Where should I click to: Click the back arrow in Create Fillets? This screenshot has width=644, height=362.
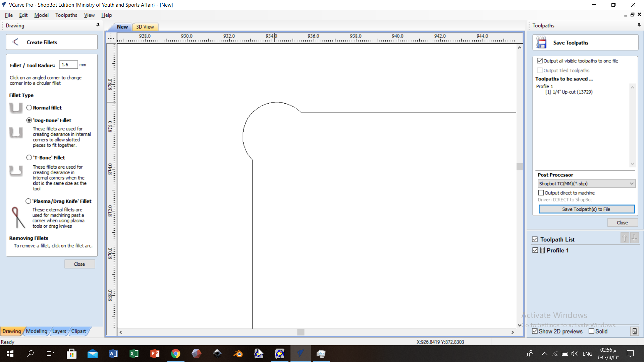tap(15, 42)
